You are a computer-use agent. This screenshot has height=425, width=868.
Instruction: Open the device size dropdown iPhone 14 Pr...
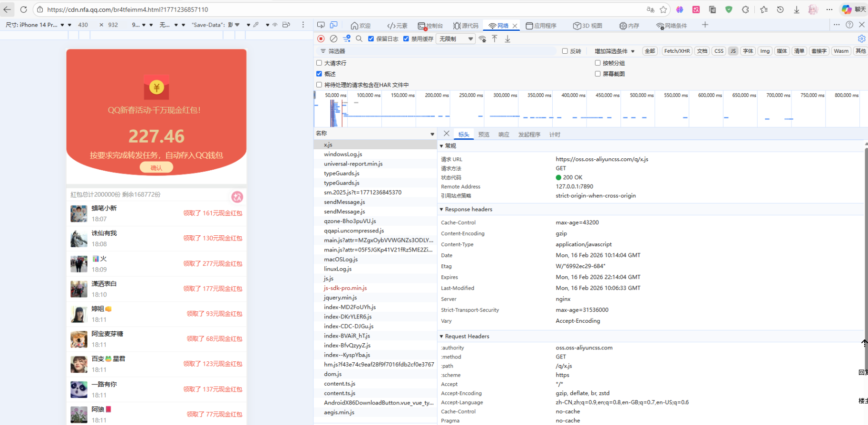35,25
